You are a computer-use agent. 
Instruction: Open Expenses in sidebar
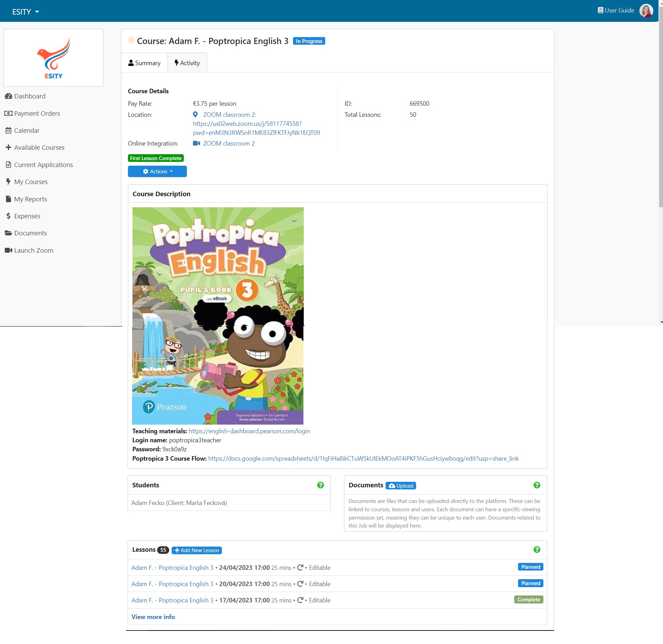27,216
